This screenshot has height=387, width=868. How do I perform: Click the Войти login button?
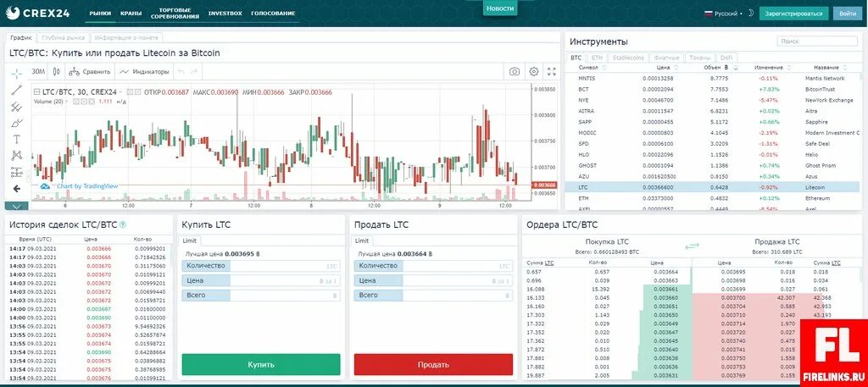(x=848, y=14)
